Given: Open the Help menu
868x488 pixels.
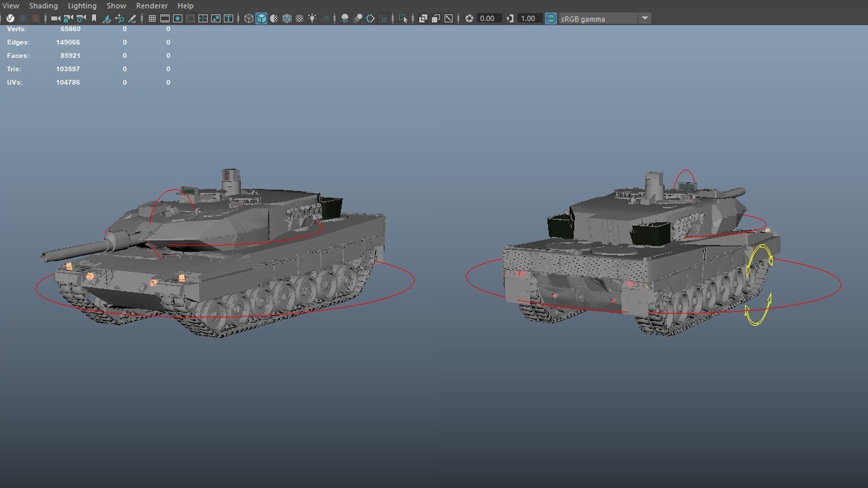Looking at the screenshot, I should [185, 6].
